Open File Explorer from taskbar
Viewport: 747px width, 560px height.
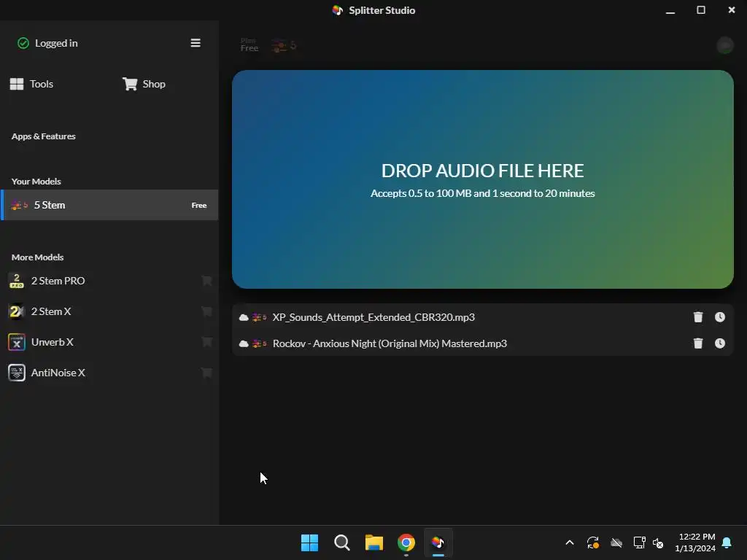[374, 542]
